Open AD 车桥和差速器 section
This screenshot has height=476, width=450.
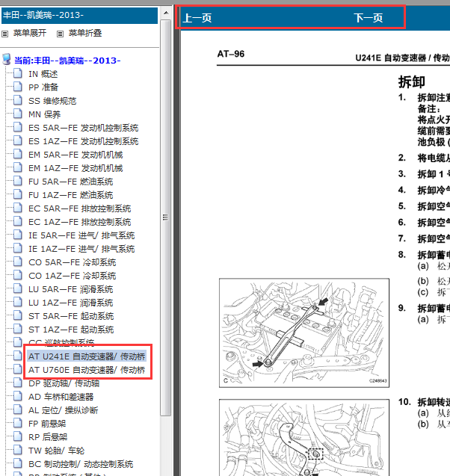pos(61,397)
